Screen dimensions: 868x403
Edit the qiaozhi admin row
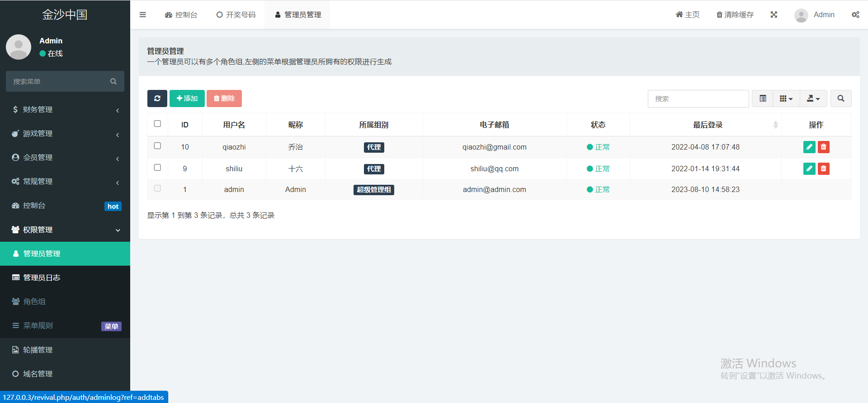tap(809, 147)
